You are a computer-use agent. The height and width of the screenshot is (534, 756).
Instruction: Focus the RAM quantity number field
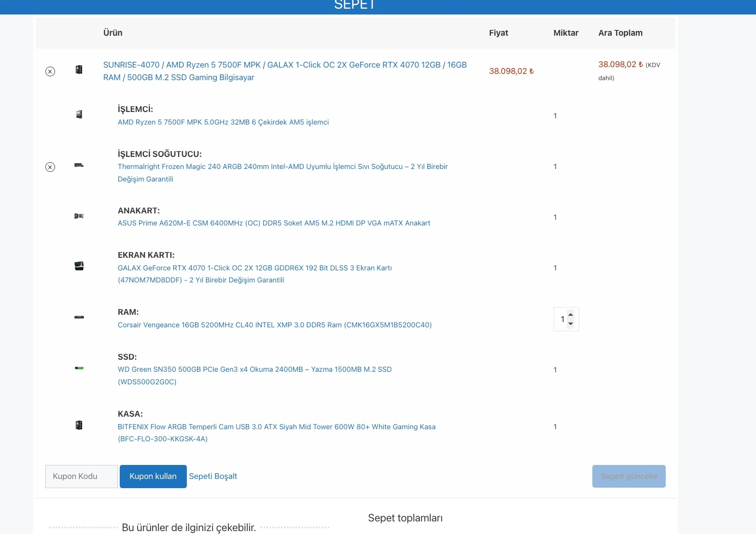tap(562, 319)
